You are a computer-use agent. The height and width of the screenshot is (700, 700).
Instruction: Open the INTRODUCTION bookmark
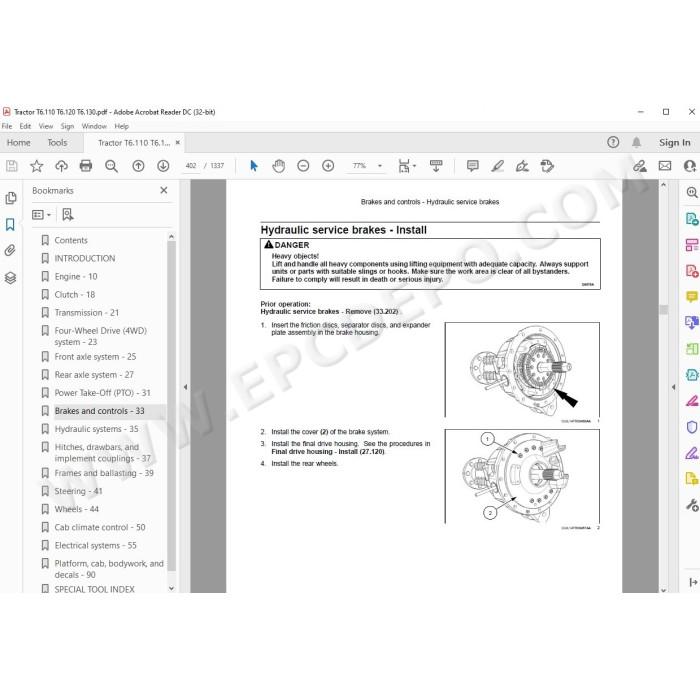coord(85,258)
